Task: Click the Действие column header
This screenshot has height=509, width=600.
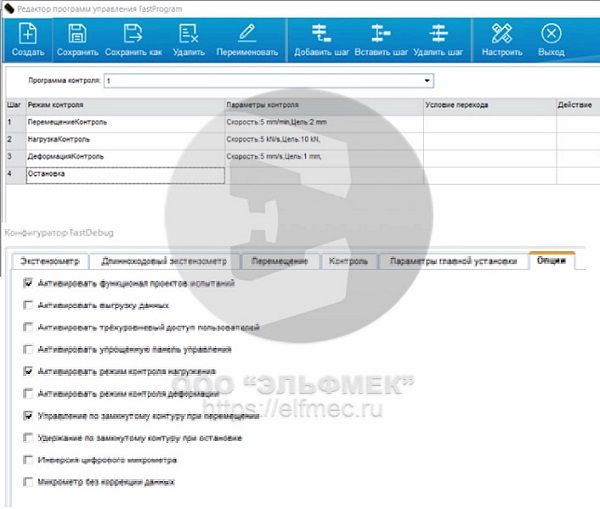Action: (578, 105)
